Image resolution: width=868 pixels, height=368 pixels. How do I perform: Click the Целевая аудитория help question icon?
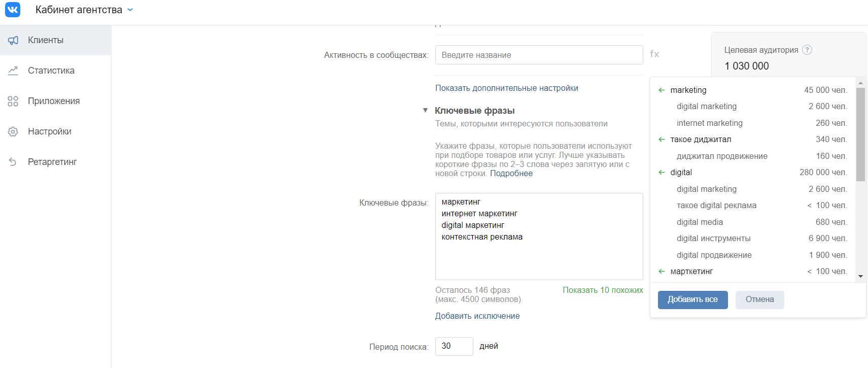807,50
